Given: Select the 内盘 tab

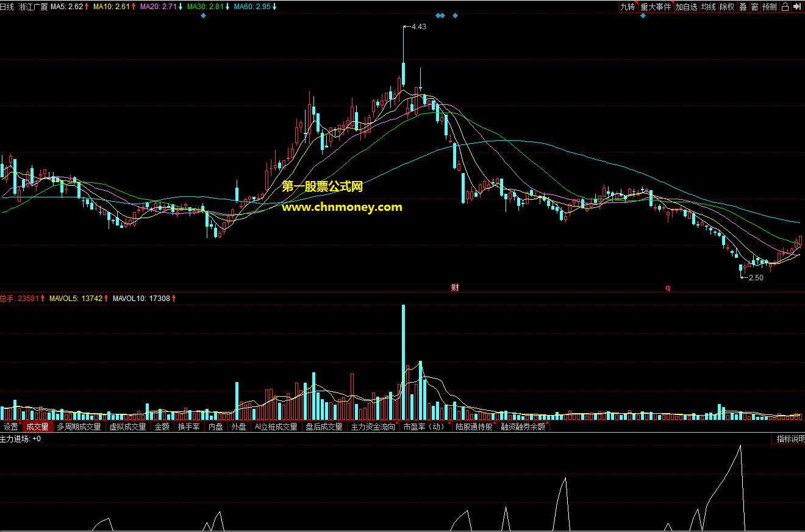Looking at the screenshot, I should [x=216, y=427].
